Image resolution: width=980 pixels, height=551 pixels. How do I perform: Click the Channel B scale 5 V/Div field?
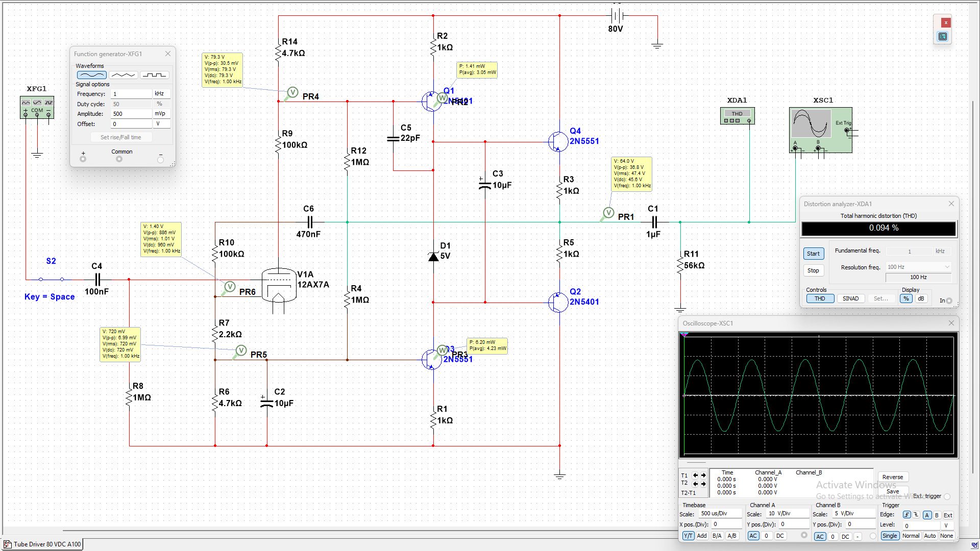point(853,514)
